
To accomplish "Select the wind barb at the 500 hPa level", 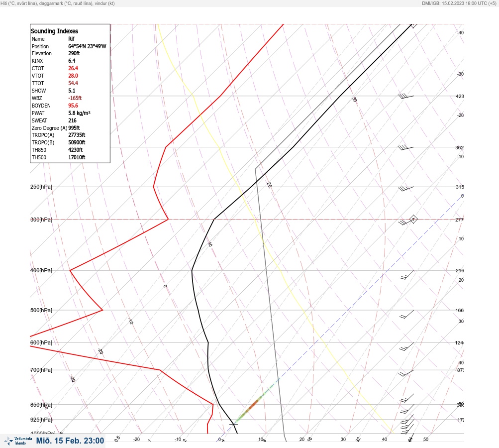I will pyautogui.click(x=406, y=314).
